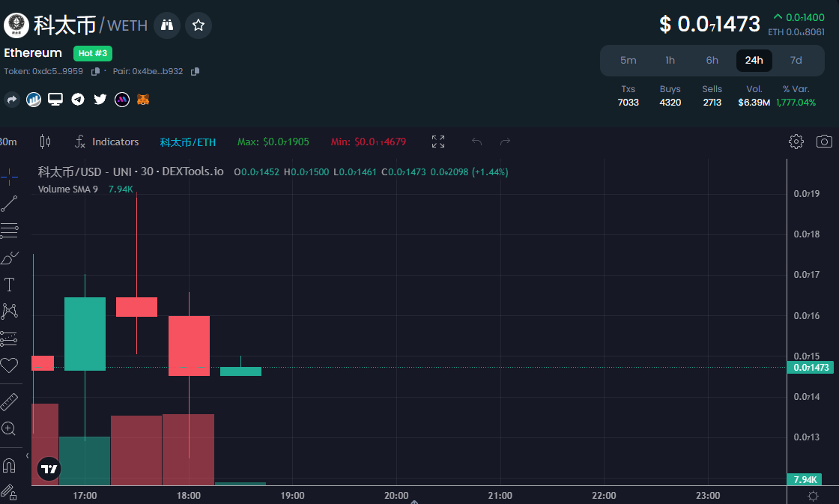Select the trend line drawing tool
Screen dimensions: 839x504
coord(9,204)
